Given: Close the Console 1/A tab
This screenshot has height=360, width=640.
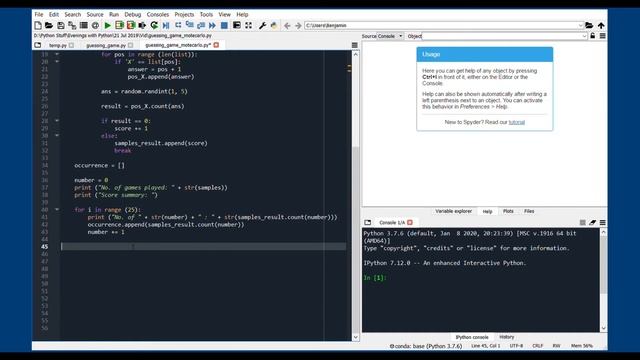Looking at the screenshot, I should (x=410, y=222).
